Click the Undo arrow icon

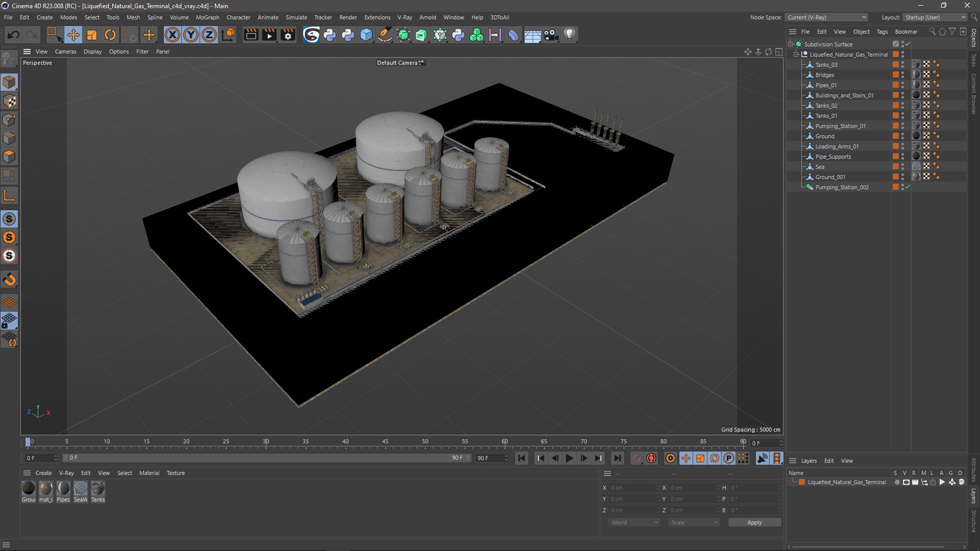click(14, 35)
